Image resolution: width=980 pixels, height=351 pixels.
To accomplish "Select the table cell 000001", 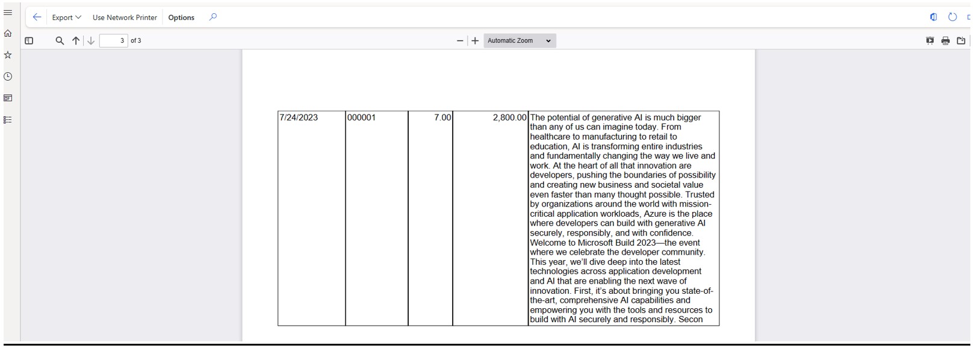I will click(377, 219).
